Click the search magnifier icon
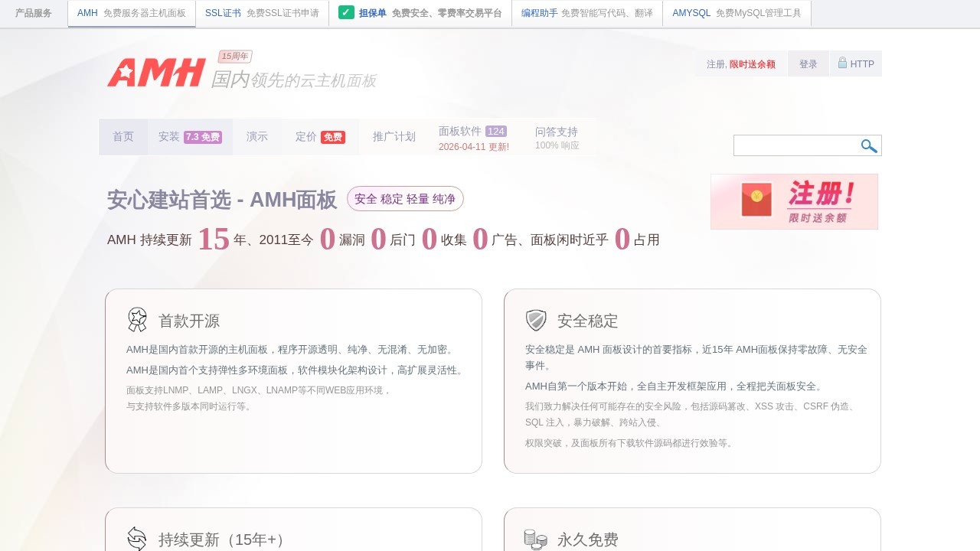The width and height of the screenshot is (980, 551). 868,145
